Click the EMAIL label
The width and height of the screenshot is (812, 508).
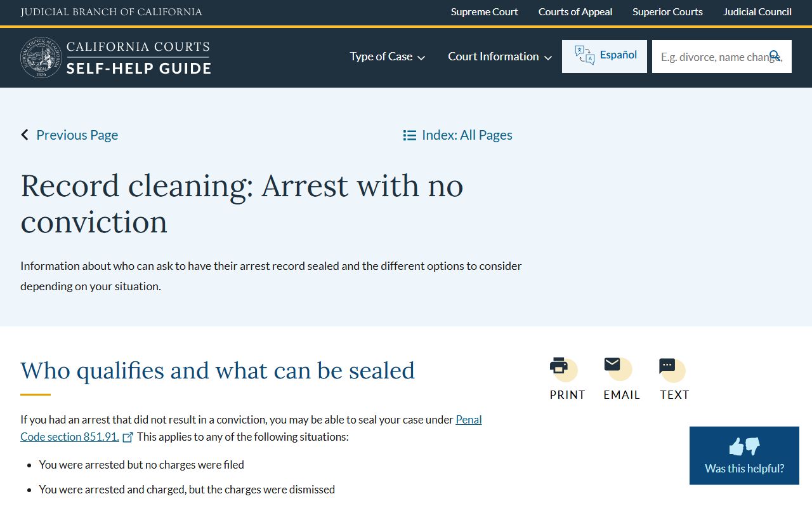point(622,395)
